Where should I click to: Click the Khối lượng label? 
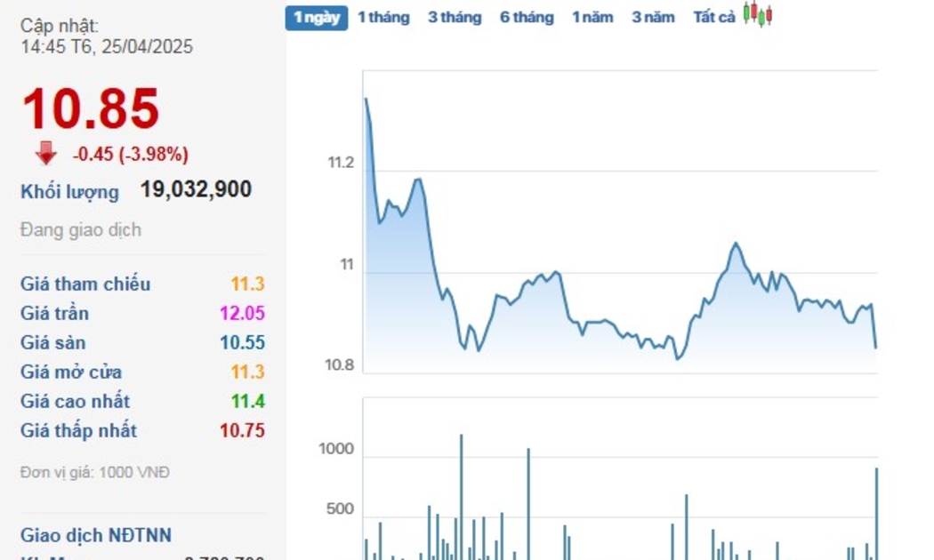pos(69,192)
